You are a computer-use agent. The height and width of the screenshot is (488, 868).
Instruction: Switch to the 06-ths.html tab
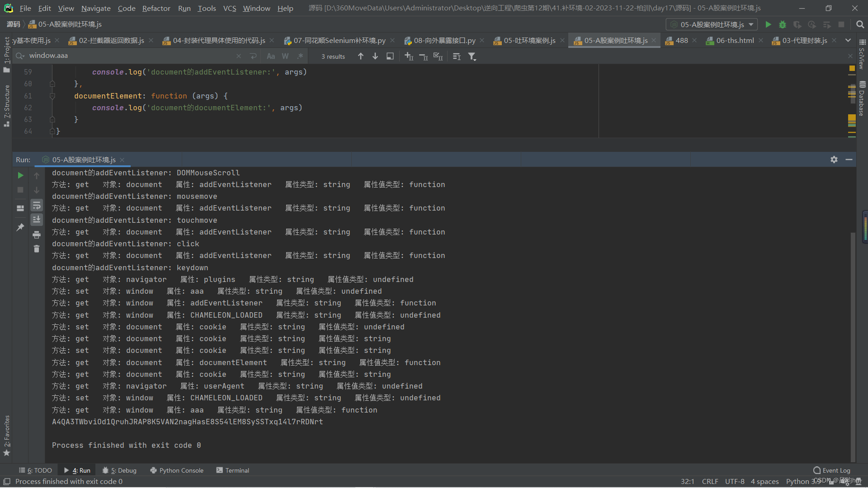(735, 40)
